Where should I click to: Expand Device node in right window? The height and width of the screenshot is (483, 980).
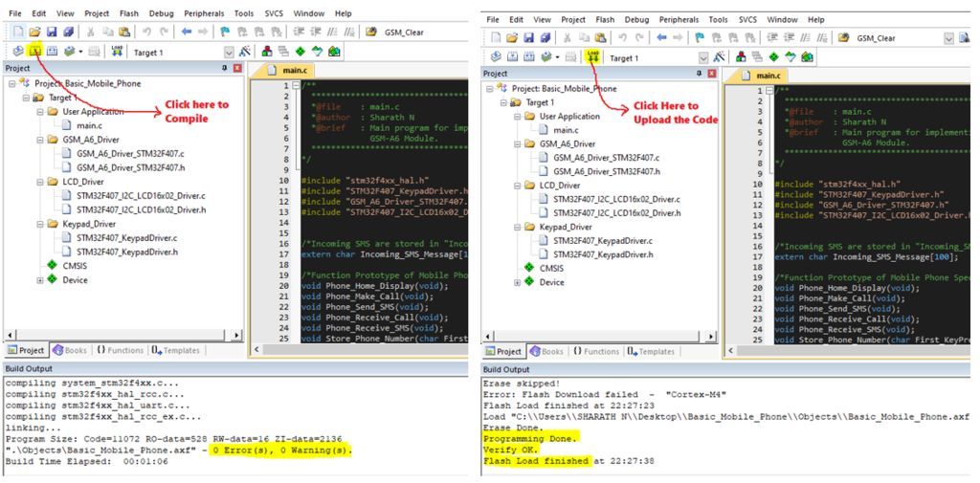[517, 282]
